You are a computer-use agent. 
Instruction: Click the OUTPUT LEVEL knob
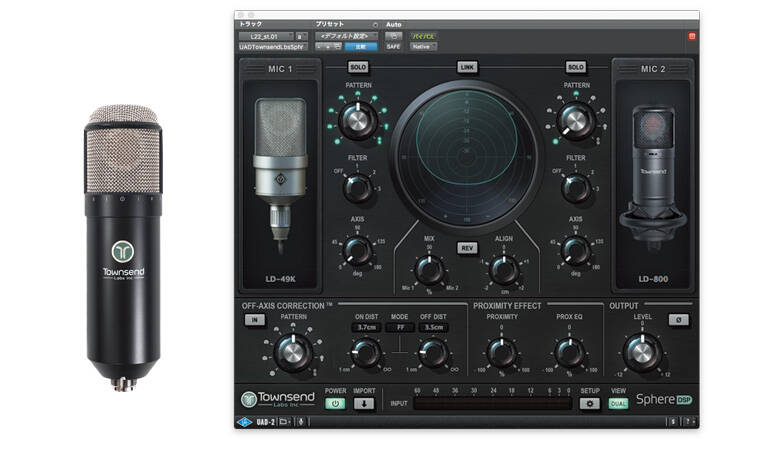point(642,353)
